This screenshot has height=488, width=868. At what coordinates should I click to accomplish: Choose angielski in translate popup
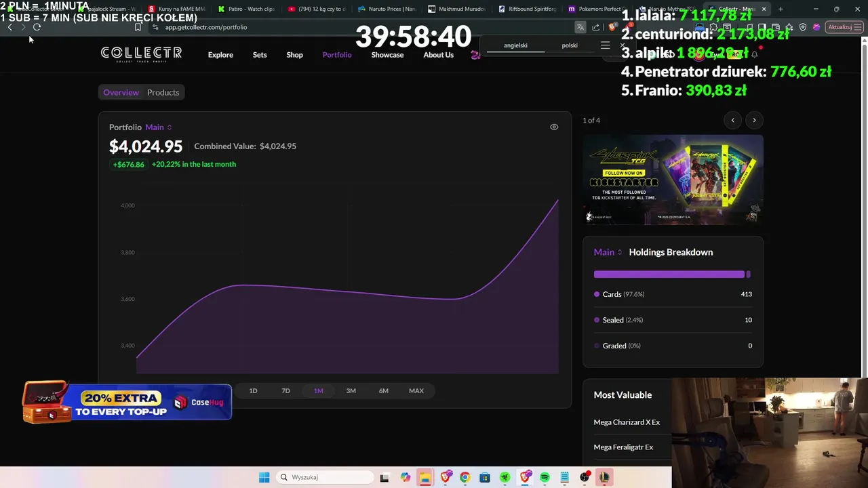click(x=515, y=45)
